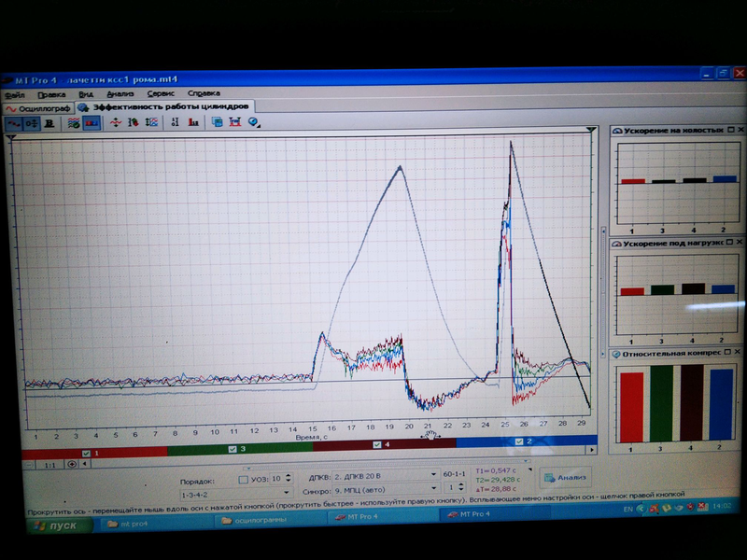Show the red bar chart icon
Image resolution: width=747 pixels, height=560 pixels.
(193, 123)
